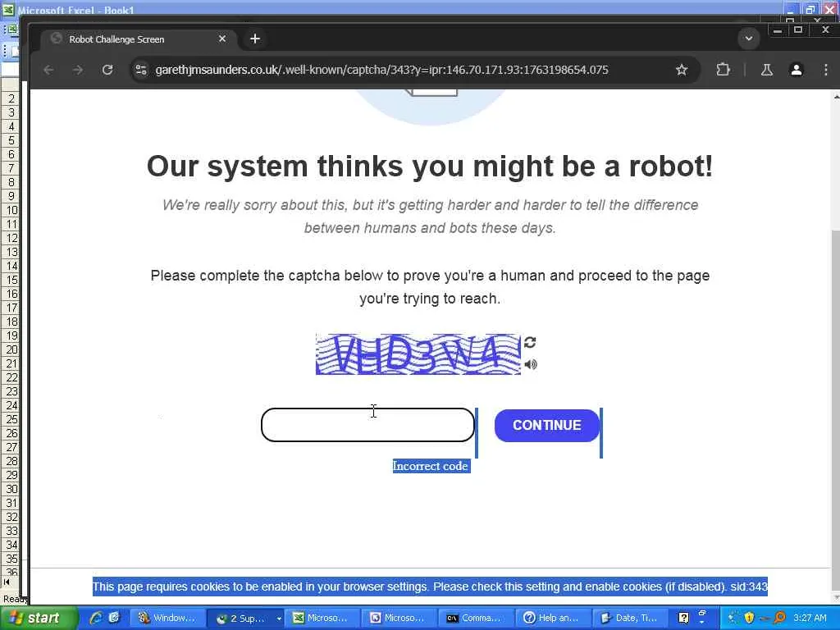The width and height of the screenshot is (840, 630).
Task: Click the captcha image VHD3W4
Action: (x=418, y=354)
